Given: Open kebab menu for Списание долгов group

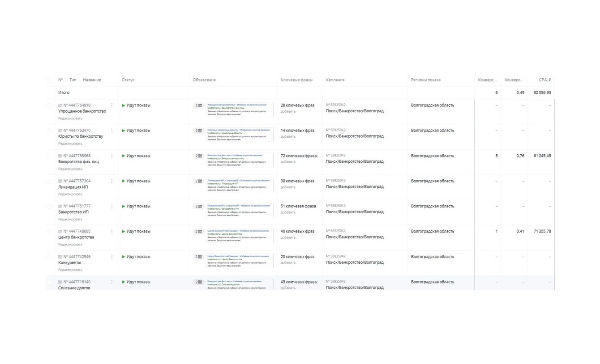Looking at the screenshot, I should pos(111,282).
